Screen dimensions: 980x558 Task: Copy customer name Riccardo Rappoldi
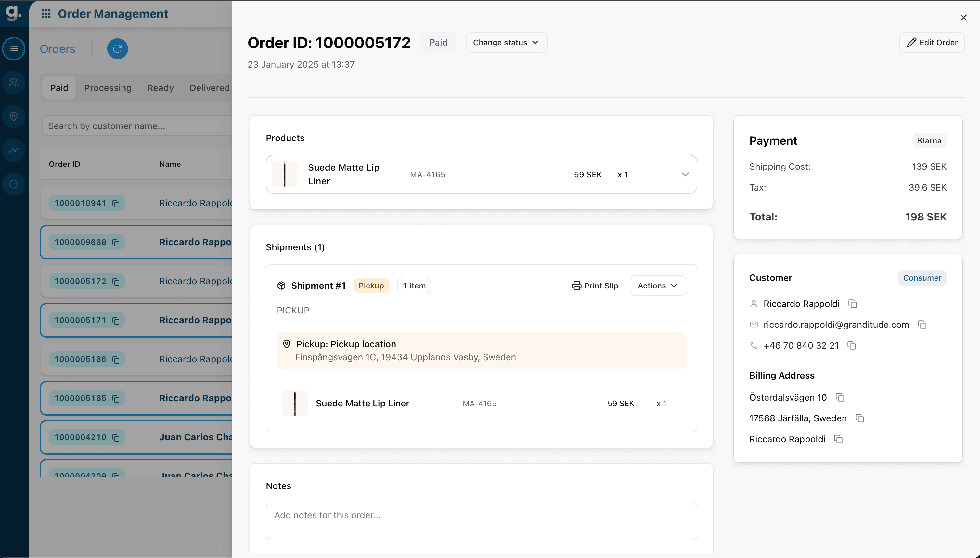[852, 304]
